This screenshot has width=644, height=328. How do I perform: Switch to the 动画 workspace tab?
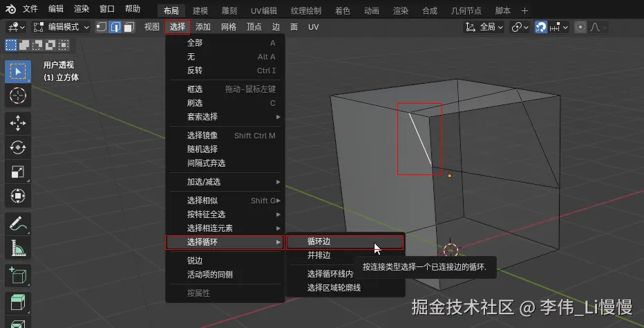tap(371, 10)
